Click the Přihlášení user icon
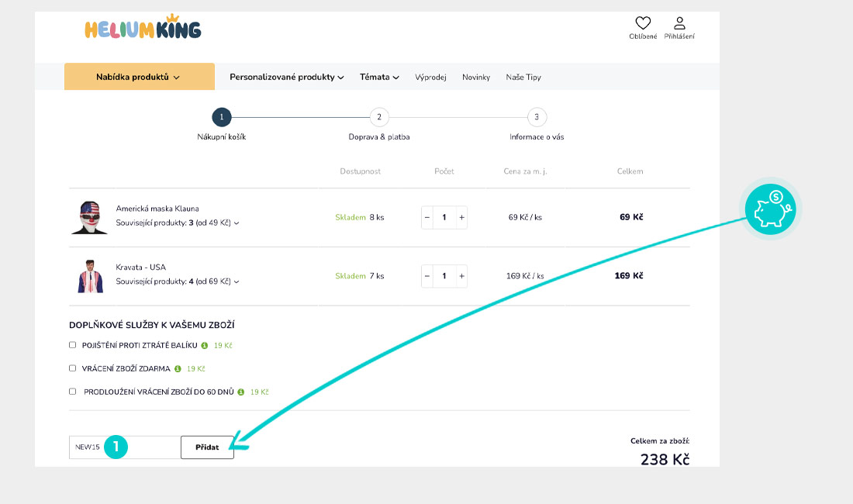Screen dimensions: 853x504 coord(679,24)
